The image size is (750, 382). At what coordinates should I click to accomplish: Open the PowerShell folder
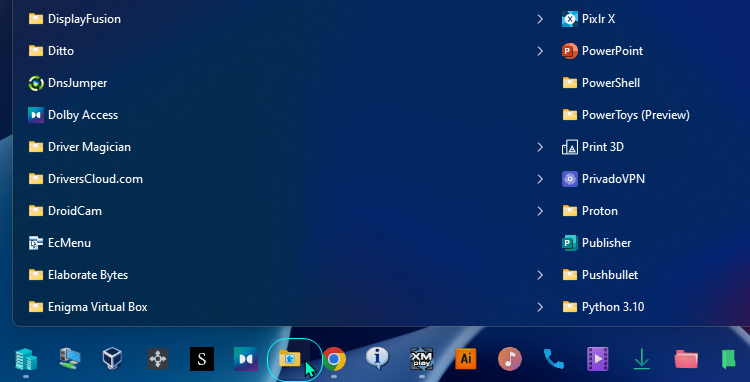[601, 83]
